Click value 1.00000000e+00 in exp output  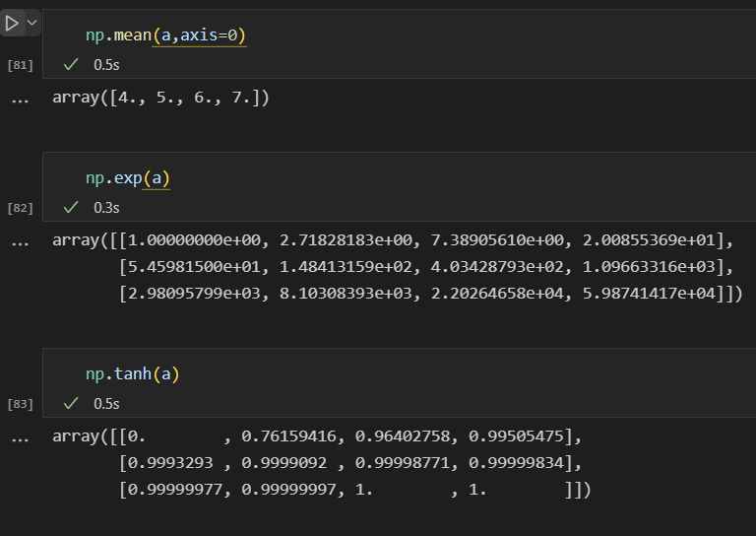(x=194, y=239)
